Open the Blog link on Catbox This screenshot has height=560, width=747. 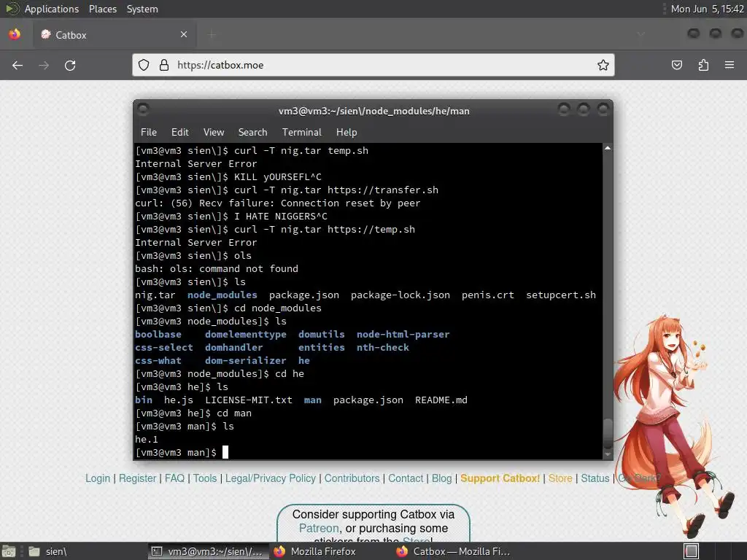click(441, 478)
